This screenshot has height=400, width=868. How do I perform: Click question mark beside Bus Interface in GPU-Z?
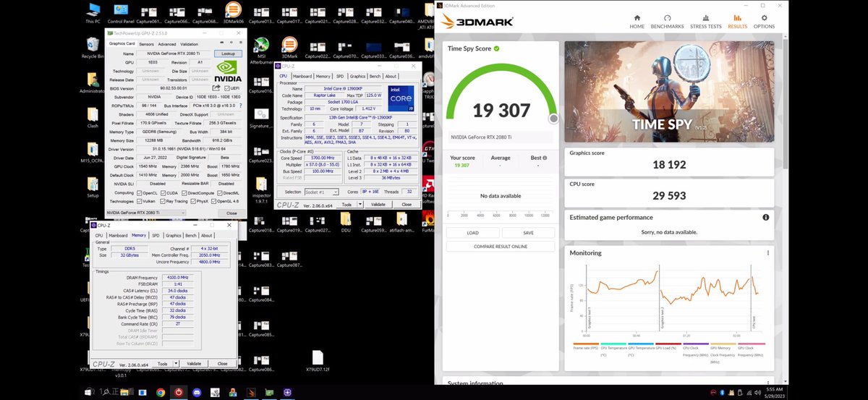[241, 106]
